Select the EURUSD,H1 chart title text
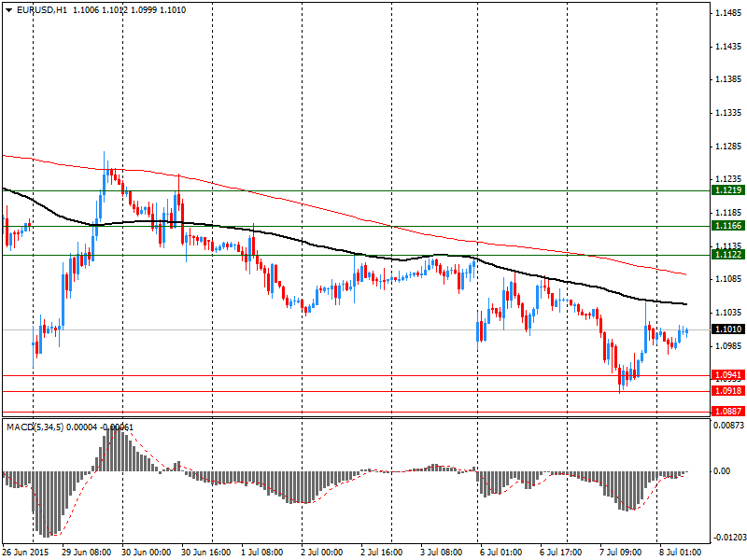The width and height of the screenshot is (747, 560). coord(42,10)
